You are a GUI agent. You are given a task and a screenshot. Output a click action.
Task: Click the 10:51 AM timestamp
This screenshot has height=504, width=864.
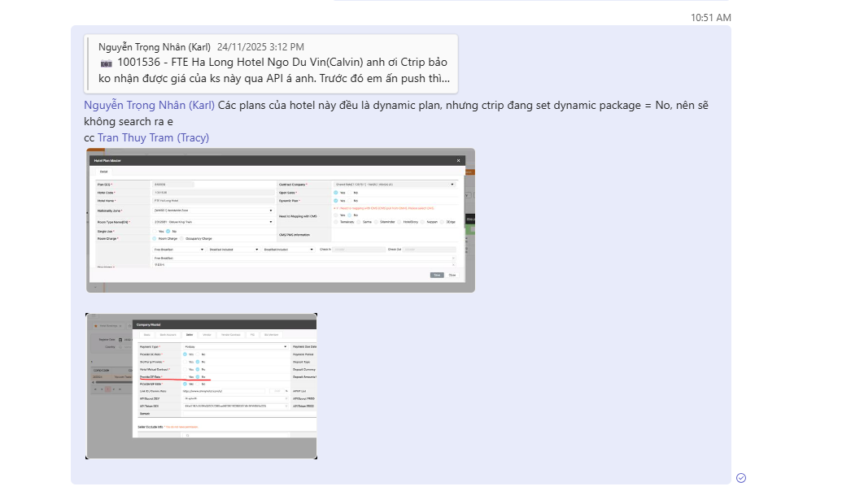coord(711,18)
